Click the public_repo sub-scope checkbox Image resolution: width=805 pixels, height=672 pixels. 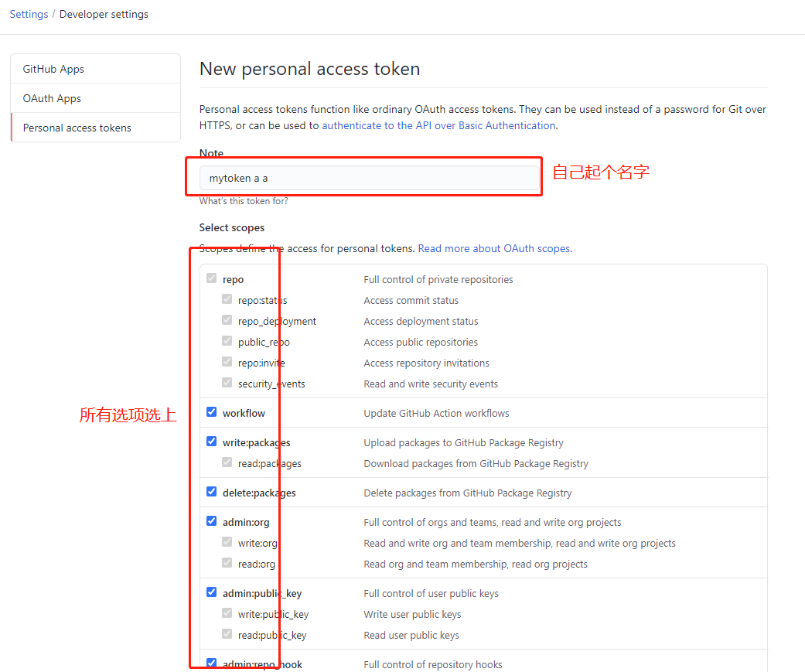click(x=227, y=340)
